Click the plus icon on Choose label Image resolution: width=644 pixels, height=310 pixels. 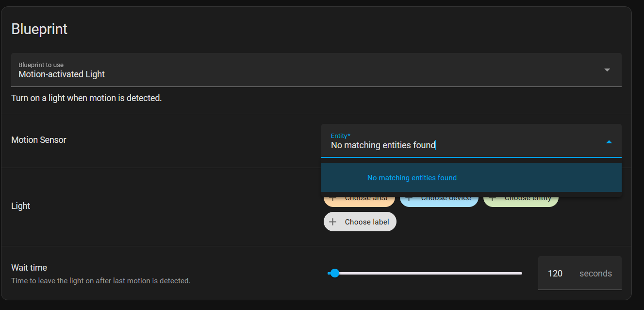coord(333,222)
